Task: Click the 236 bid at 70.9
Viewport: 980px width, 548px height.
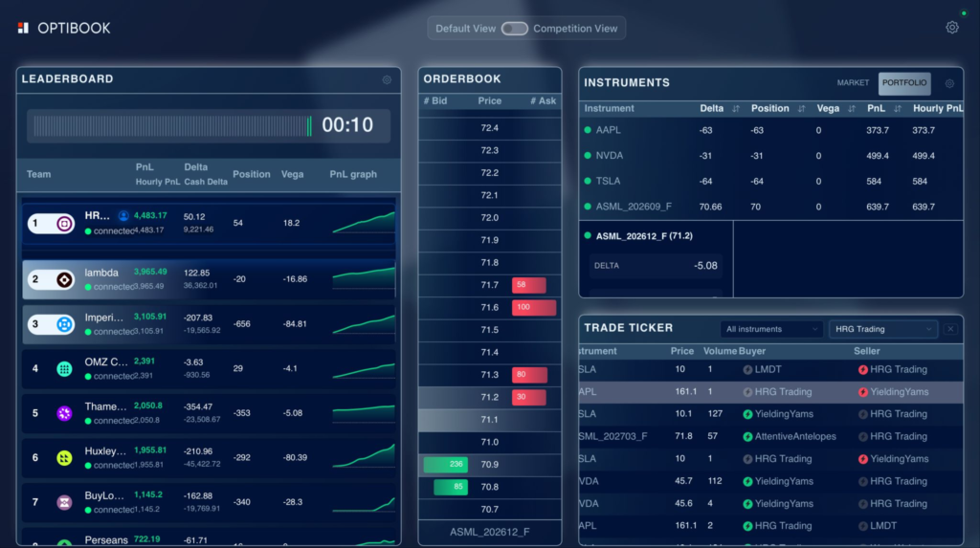Action: coord(446,464)
